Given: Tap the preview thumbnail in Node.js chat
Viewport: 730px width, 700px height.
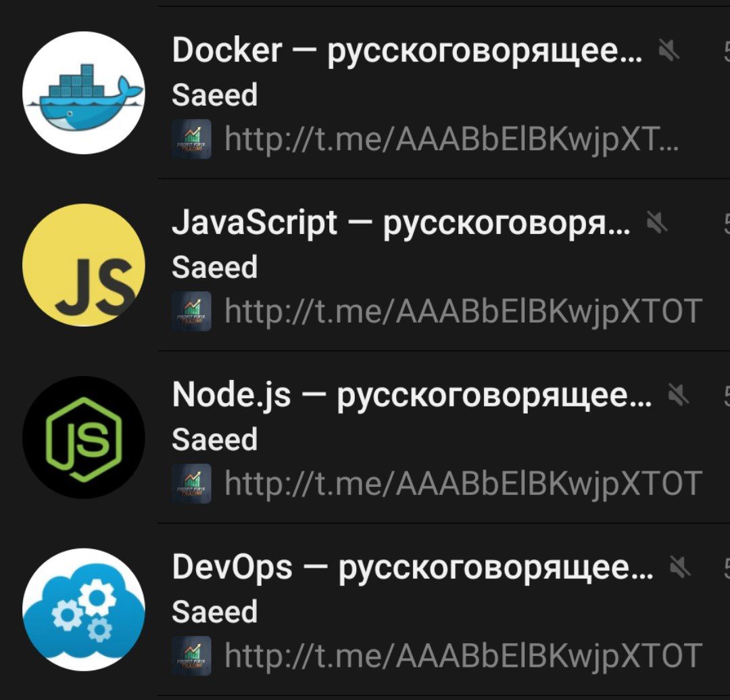Looking at the screenshot, I should tap(191, 484).
